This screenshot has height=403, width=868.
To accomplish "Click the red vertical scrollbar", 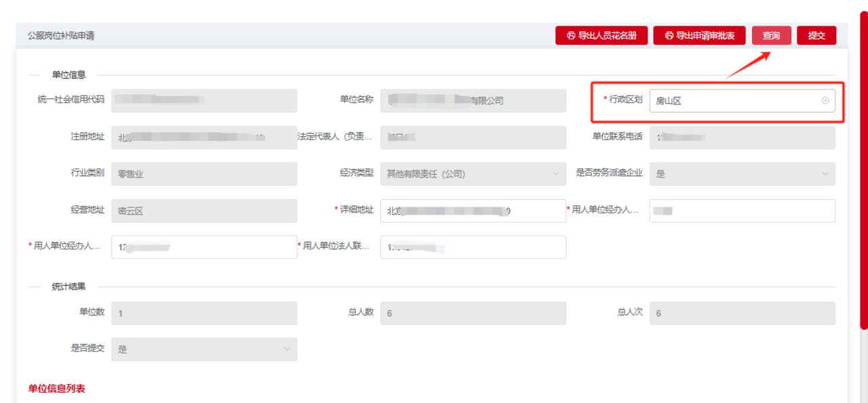I will 863,169.
